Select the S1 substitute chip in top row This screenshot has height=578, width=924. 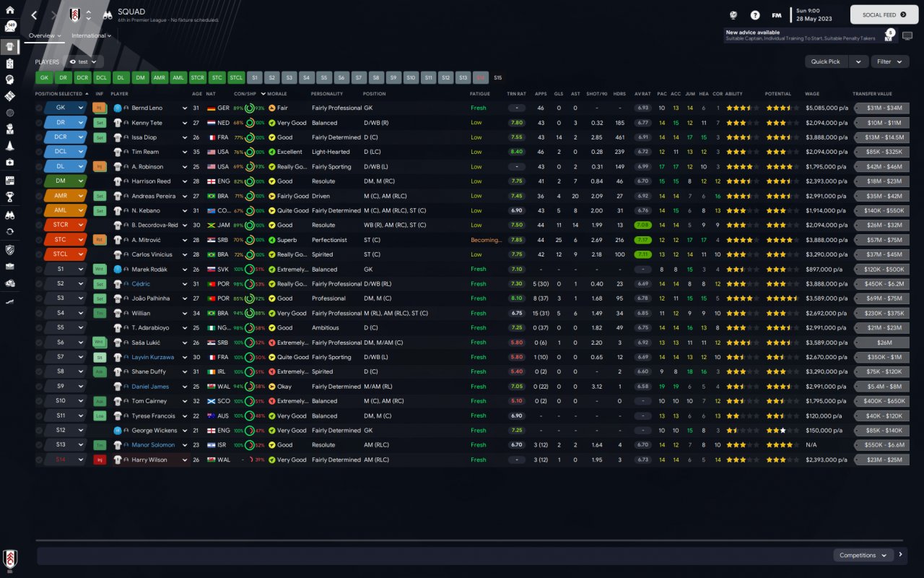pos(255,77)
